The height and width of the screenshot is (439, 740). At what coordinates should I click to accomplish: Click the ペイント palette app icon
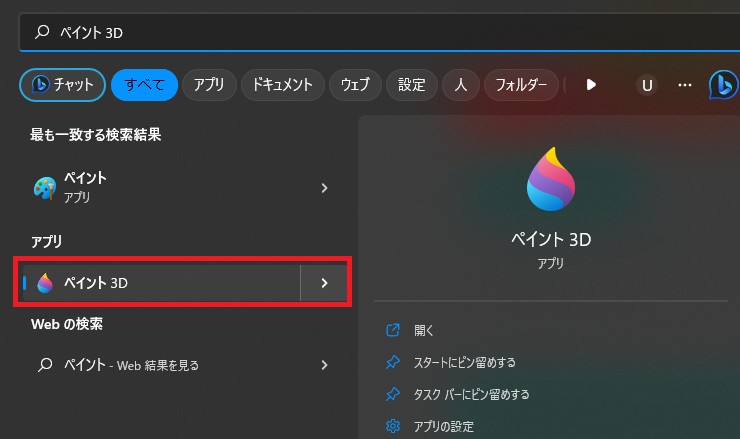coord(45,188)
